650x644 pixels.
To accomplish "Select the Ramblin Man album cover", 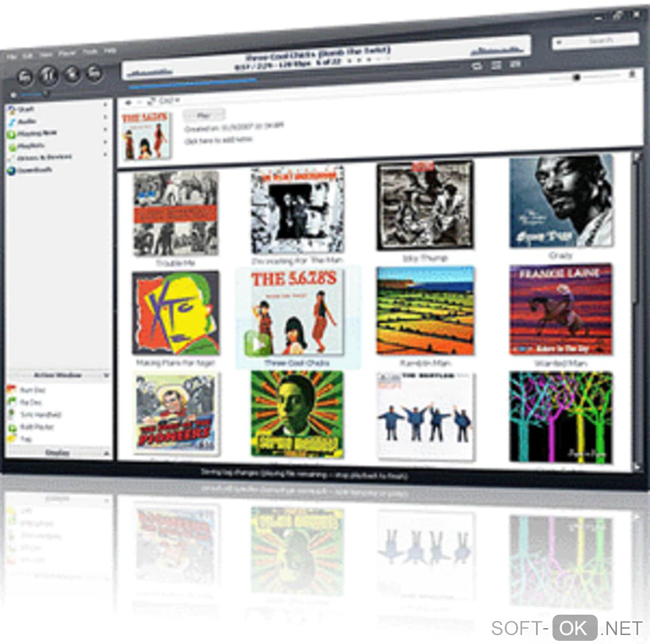I will tap(425, 311).
